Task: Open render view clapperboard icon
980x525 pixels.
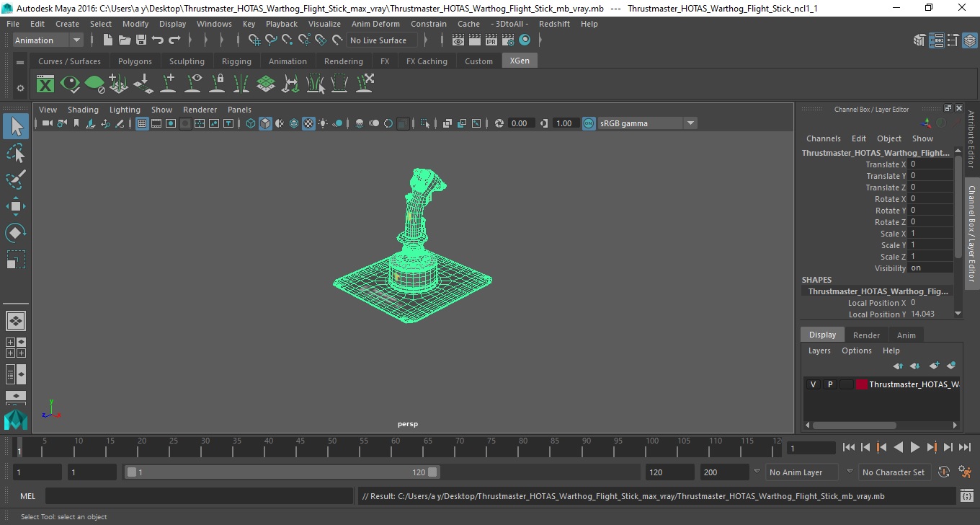Action: pyautogui.click(x=458, y=40)
